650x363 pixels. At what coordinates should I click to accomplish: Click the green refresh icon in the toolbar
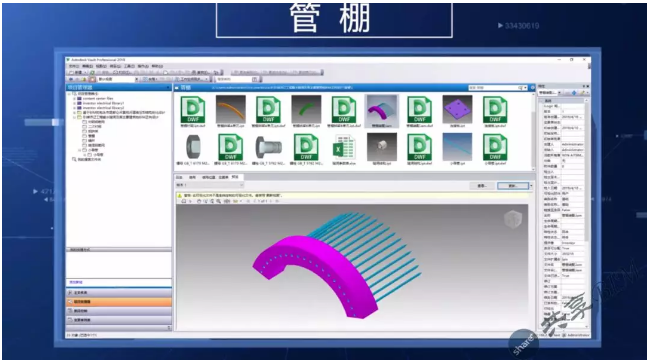point(92,73)
